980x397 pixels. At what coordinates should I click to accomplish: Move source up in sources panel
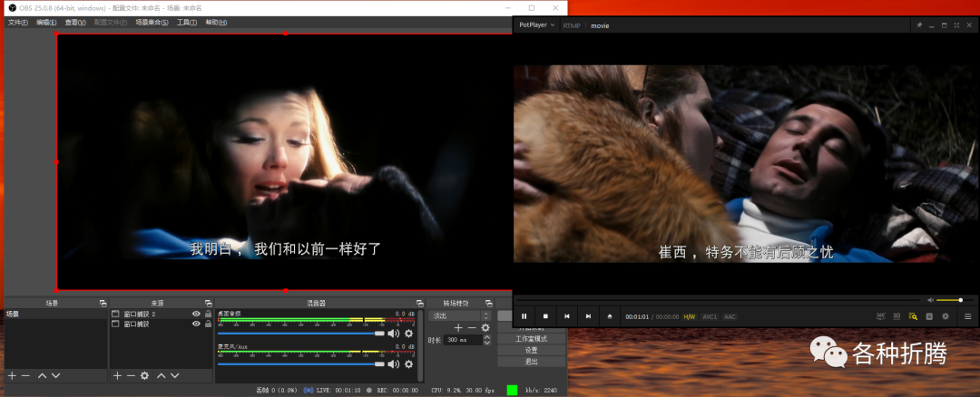pyautogui.click(x=161, y=376)
